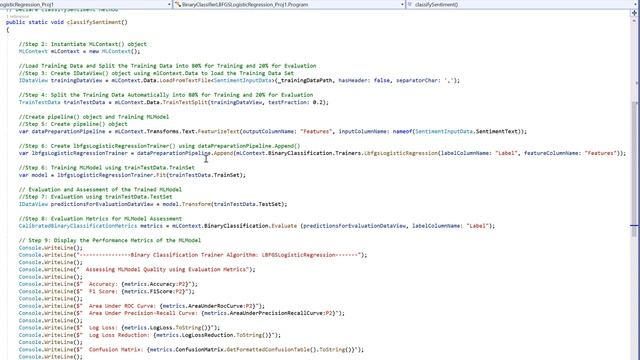Click the nameof keyword
This screenshot has width=640, height=360.
[x=402, y=131]
